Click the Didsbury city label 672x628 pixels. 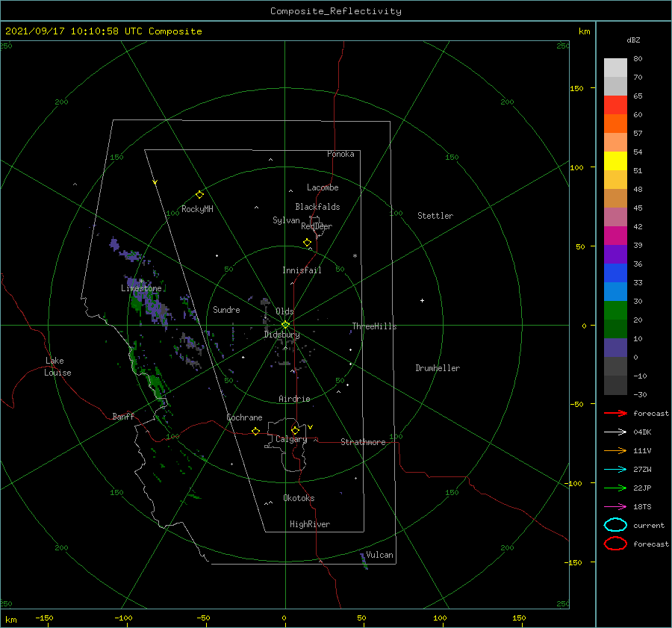click(282, 335)
